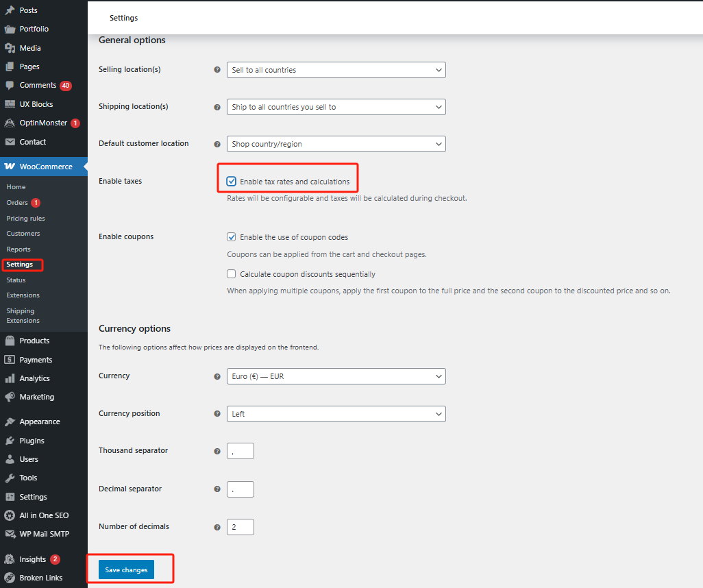
Task: Click the Products box icon
Action: (10, 341)
